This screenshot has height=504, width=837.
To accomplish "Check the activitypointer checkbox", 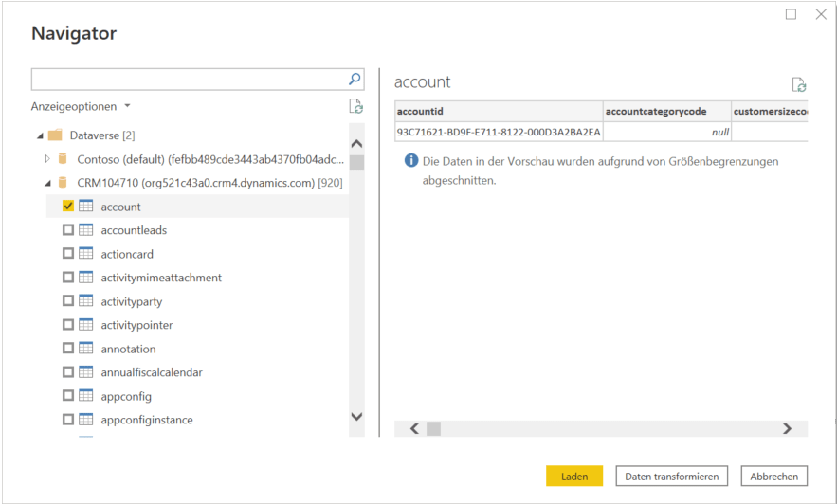I will (68, 324).
